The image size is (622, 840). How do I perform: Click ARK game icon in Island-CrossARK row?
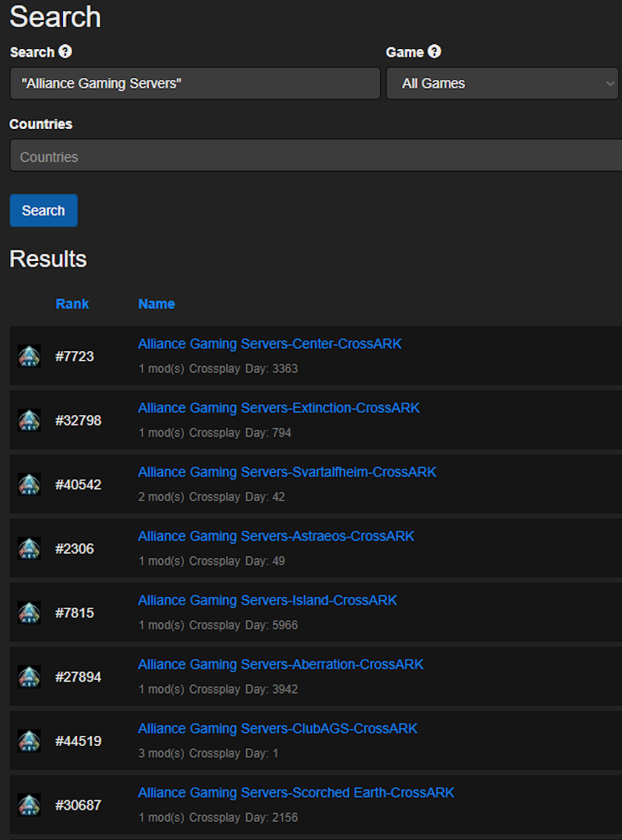click(x=29, y=613)
